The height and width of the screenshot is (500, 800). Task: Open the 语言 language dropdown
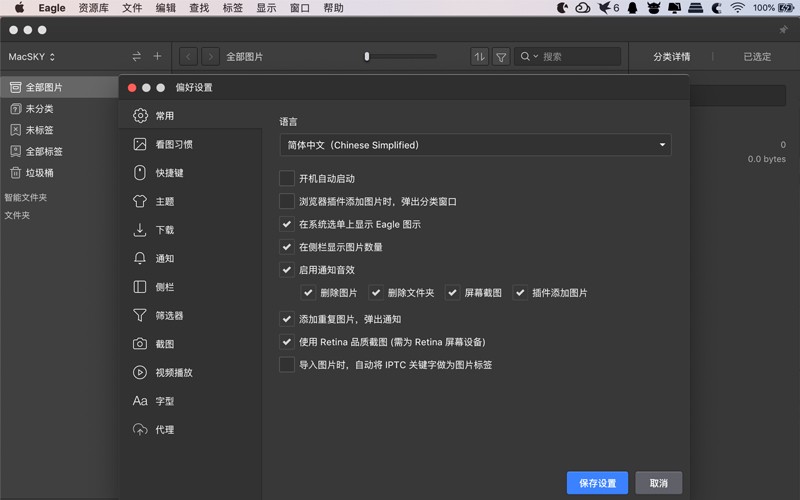(x=476, y=145)
